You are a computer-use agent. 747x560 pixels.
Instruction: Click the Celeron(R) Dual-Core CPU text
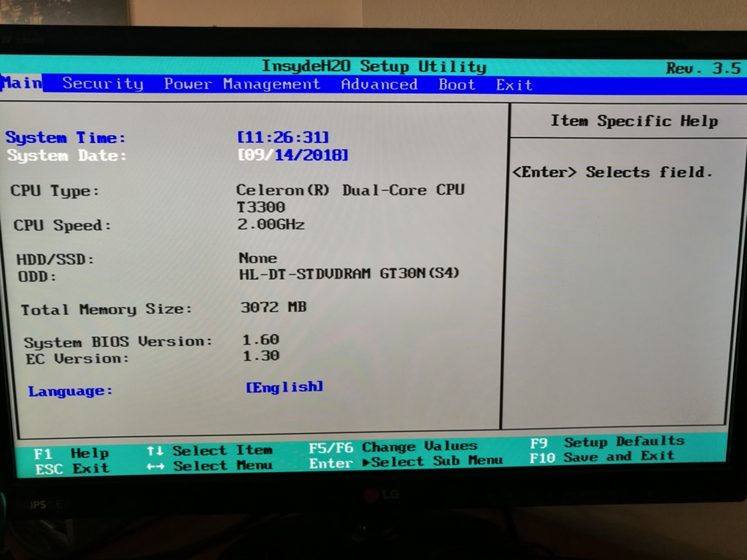(x=350, y=190)
